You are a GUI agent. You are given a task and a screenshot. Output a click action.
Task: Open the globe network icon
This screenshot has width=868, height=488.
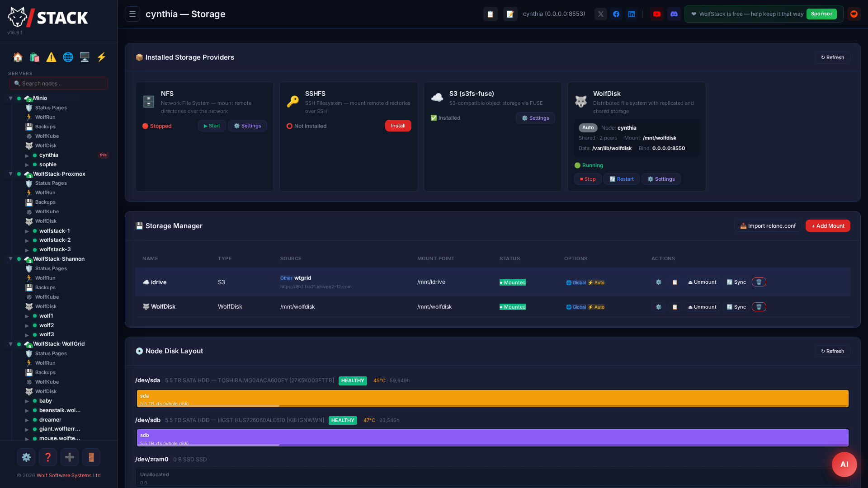[68, 57]
